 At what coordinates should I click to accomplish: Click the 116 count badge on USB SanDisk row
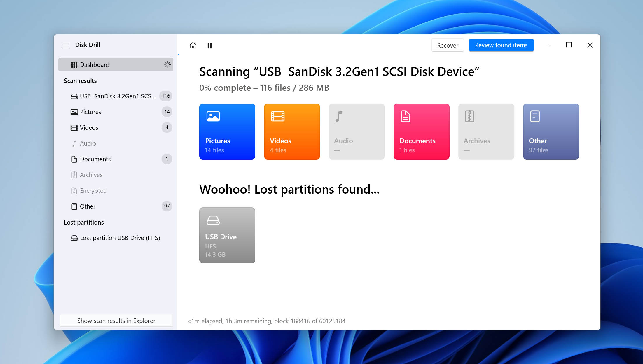pyautogui.click(x=166, y=96)
